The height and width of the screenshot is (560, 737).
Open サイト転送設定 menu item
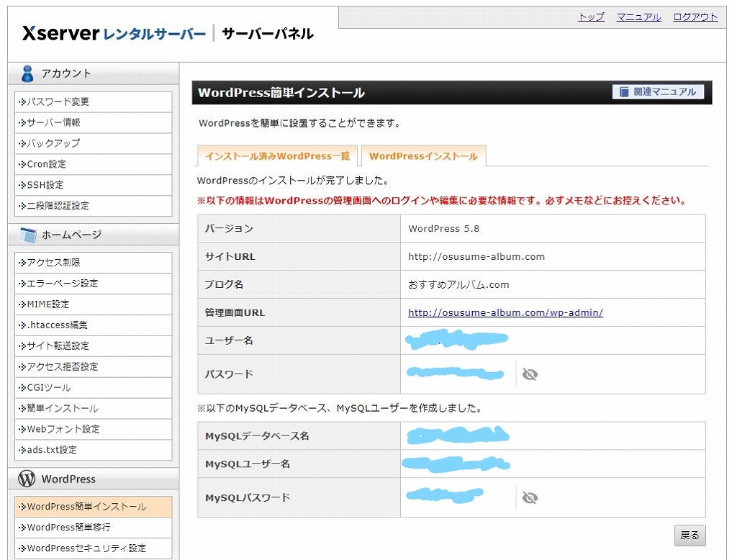coord(93,346)
